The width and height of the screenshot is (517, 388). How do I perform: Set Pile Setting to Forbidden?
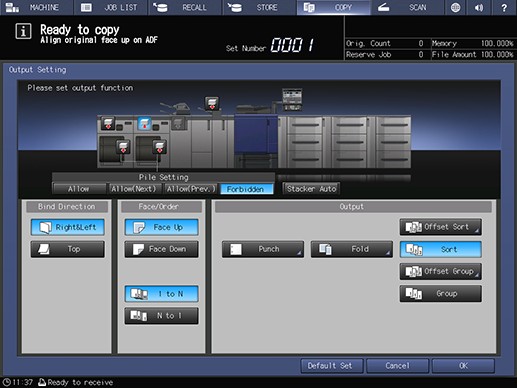(246, 189)
